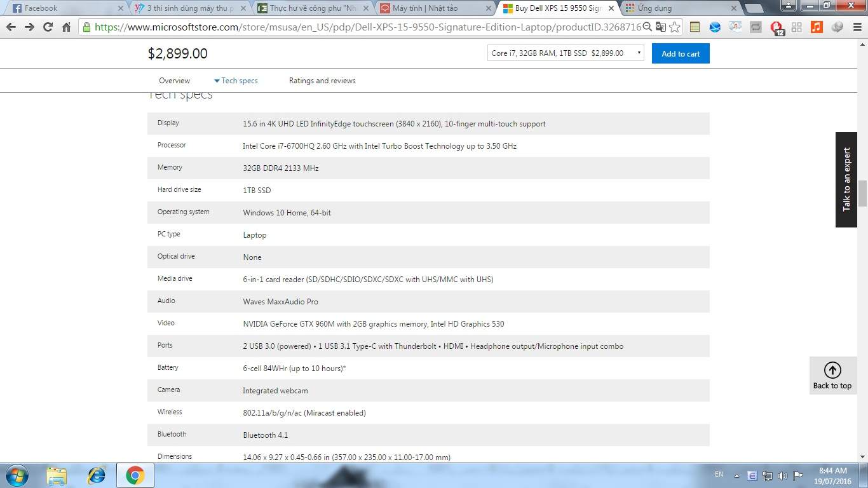Click the $2,899.00 price text

pyautogui.click(x=178, y=53)
